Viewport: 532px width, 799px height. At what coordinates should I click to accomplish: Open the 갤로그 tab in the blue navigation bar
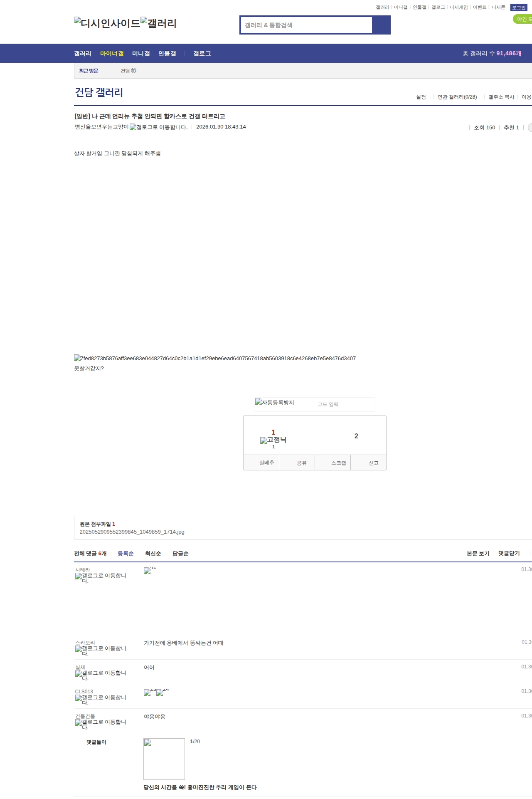(202, 53)
